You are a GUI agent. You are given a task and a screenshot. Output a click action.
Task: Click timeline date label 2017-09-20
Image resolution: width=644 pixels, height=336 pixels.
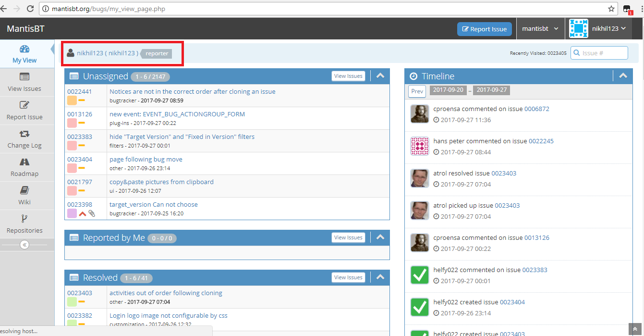click(x=448, y=90)
